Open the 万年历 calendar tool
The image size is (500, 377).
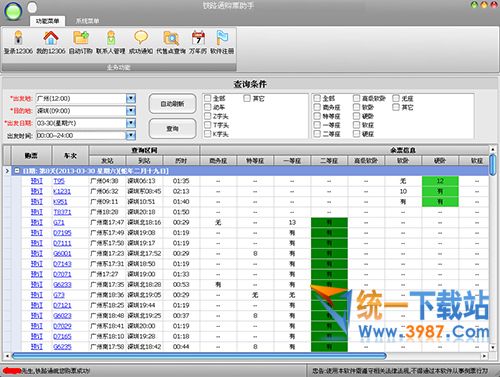198,42
